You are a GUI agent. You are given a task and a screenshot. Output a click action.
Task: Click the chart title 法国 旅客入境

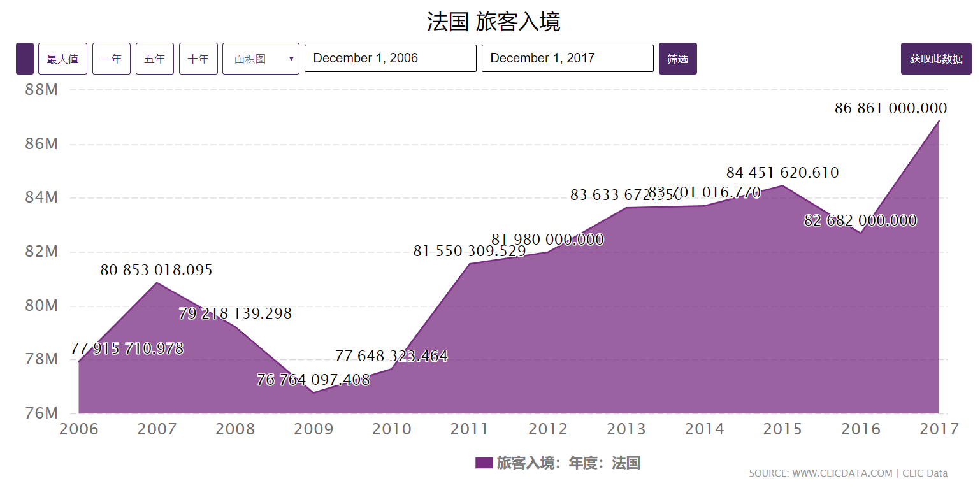pyautogui.click(x=493, y=22)
